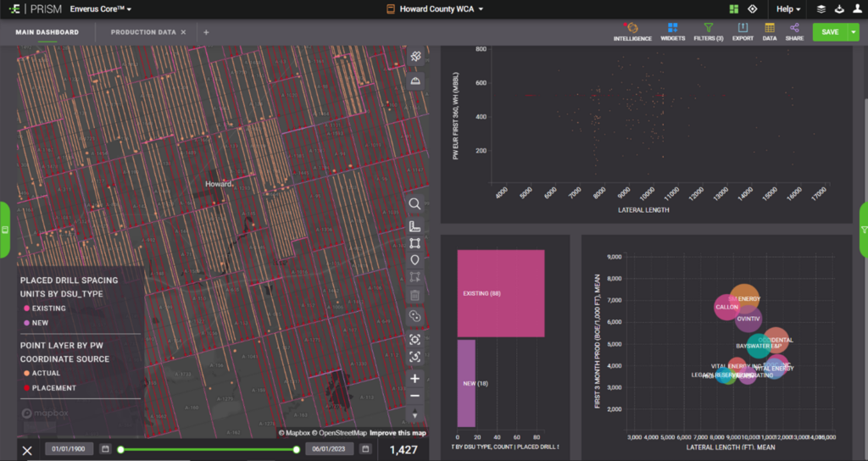
Task: Click the green Save button
Action: click(x=830, y=32)
